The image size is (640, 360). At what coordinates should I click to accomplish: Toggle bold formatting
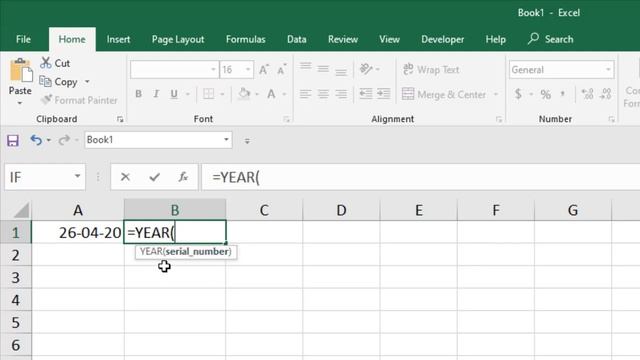[138, 94]
